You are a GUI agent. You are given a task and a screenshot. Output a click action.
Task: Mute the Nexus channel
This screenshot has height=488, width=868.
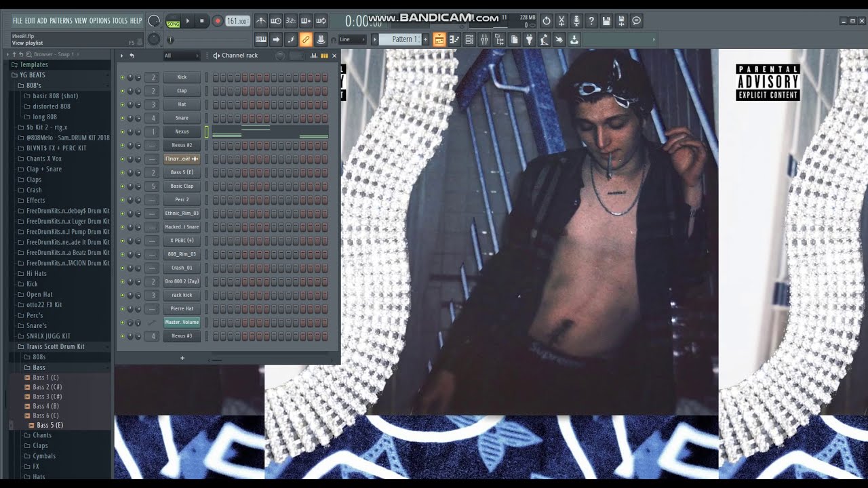click(123, 131)
